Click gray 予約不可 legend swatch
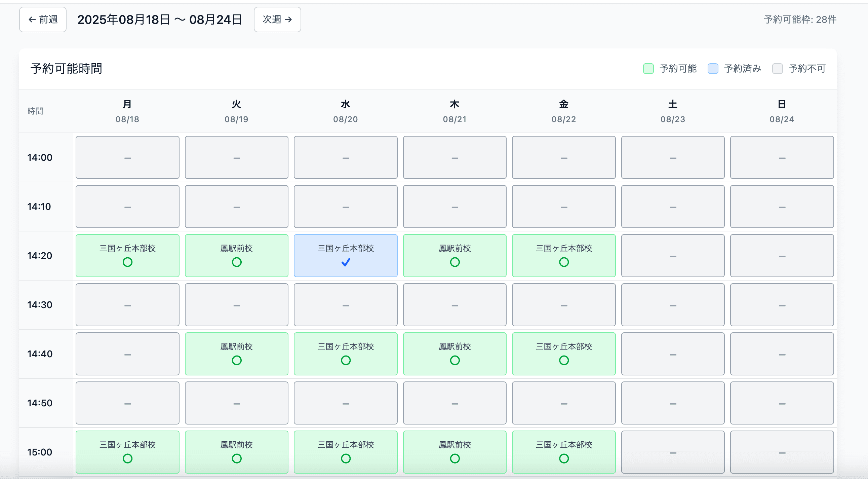Screen dimensions: 868x479 (x=777, y=68)
